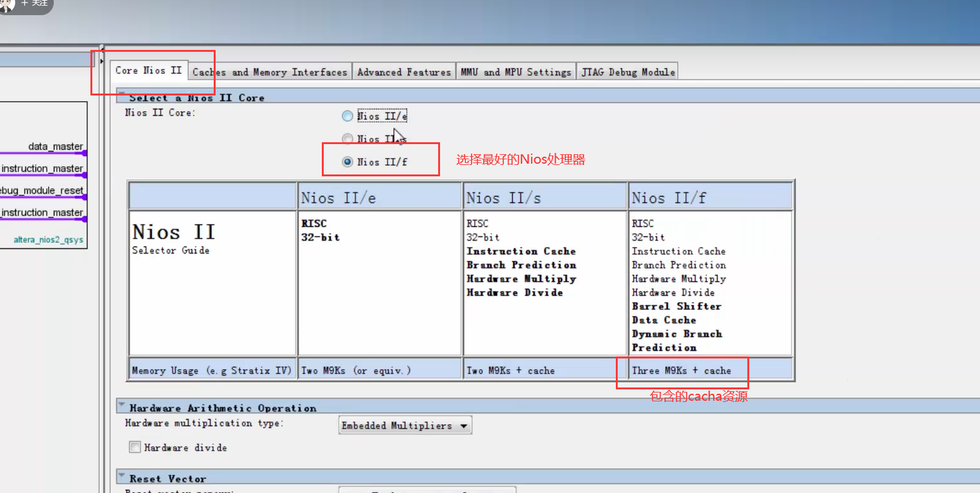Click the Barrel Shifter feature text
The image size is (980, 493).
tap(677, 306)
